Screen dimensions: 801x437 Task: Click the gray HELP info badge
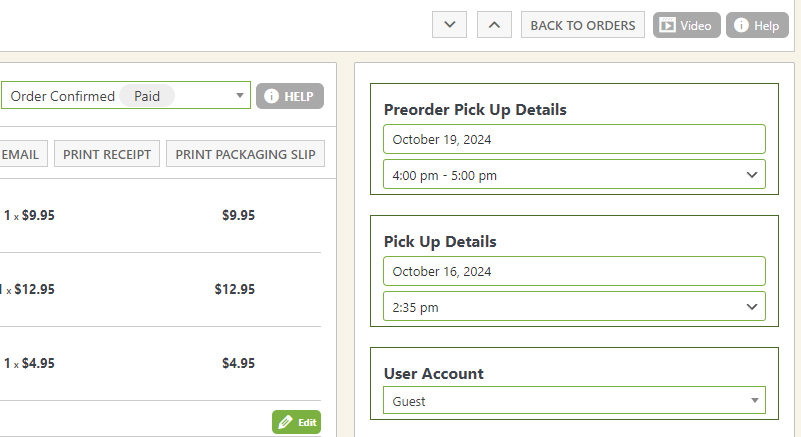[289, 96]
